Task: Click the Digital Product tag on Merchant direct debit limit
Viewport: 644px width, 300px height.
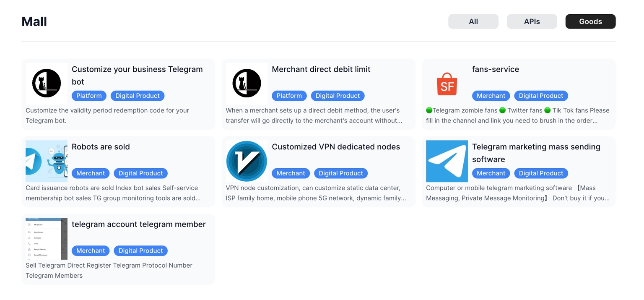Action: click(x=338, y=96)
